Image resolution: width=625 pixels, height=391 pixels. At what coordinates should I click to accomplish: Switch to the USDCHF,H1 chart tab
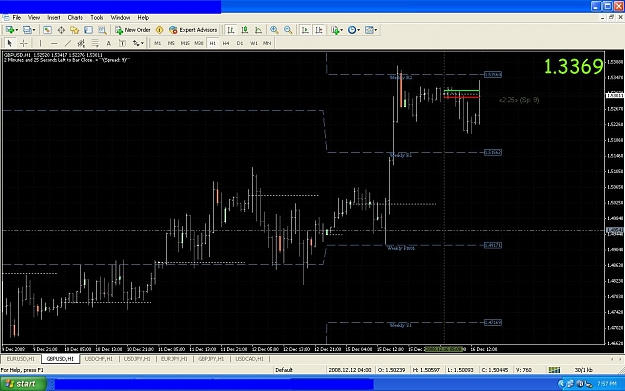click(99, 359)
